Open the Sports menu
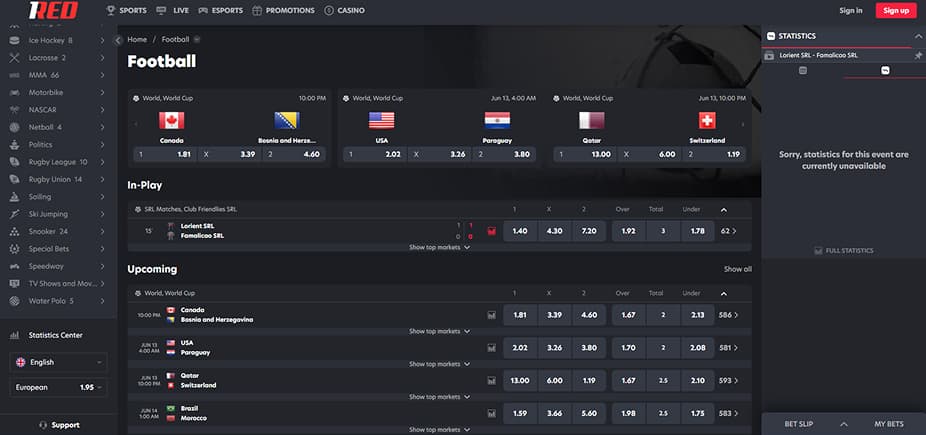The image size is (926, 435). point(126,11)
